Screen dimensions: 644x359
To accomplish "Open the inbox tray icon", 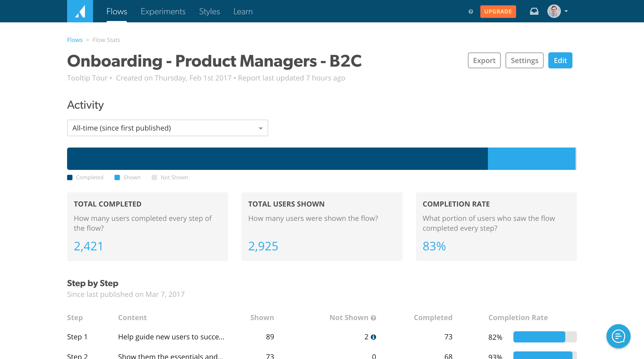I will (x=534, y=11).
